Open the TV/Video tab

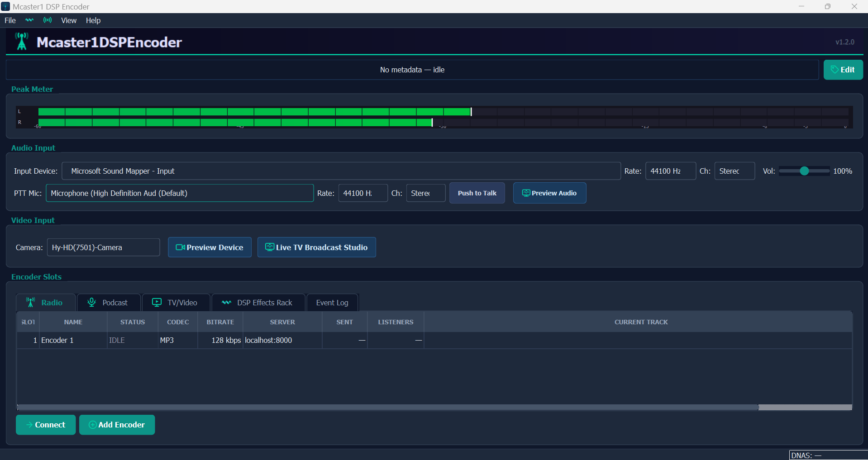click(176, 303)
